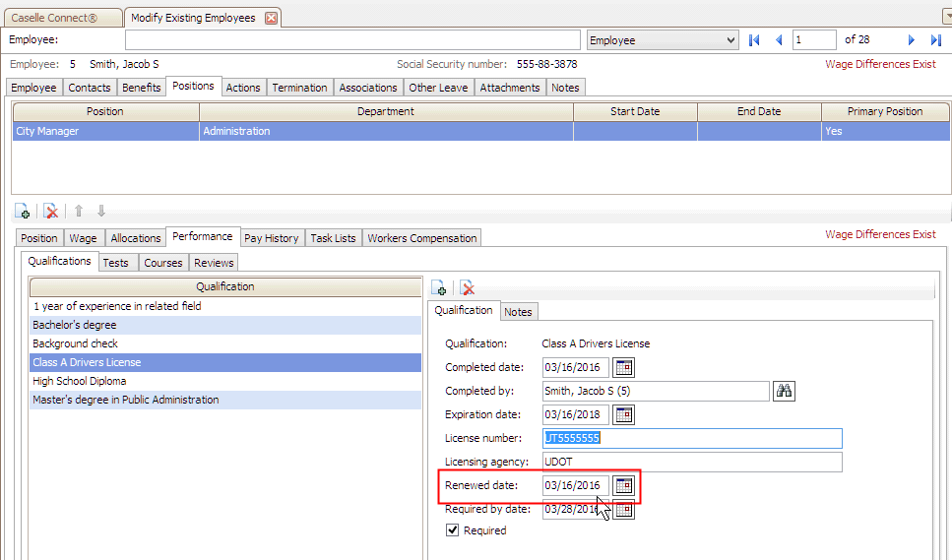Open the Pay History tab
This screenshot has width=952, height=560.
271,238
